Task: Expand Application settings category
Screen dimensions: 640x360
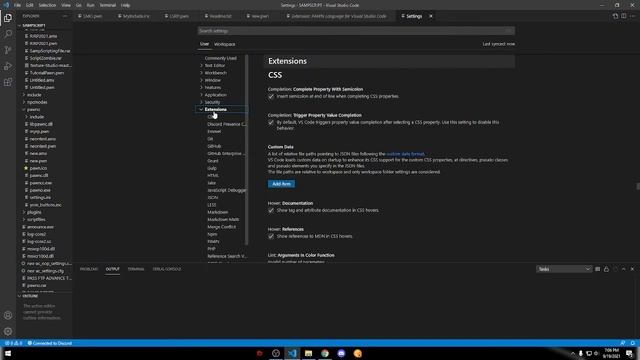Action: coord(216,95)
